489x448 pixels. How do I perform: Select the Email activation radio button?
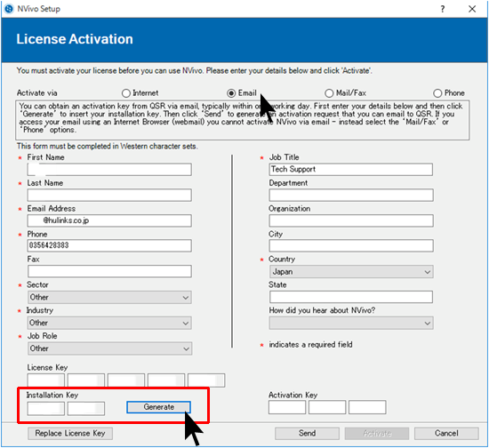click(231, 93)
